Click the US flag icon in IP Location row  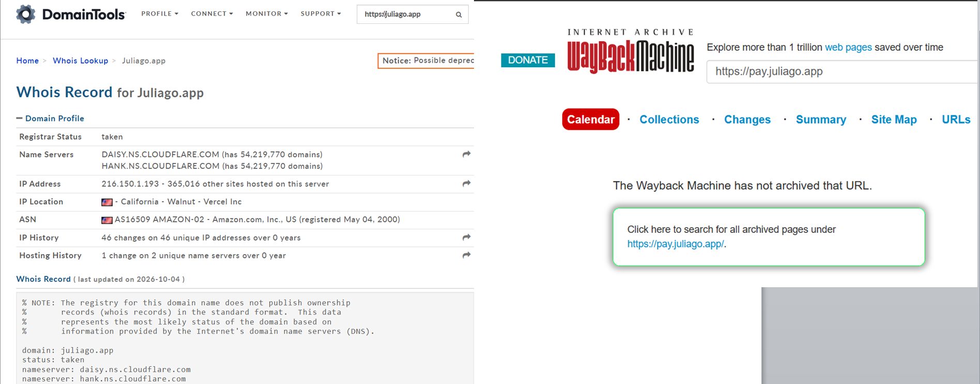coord(107,202)
